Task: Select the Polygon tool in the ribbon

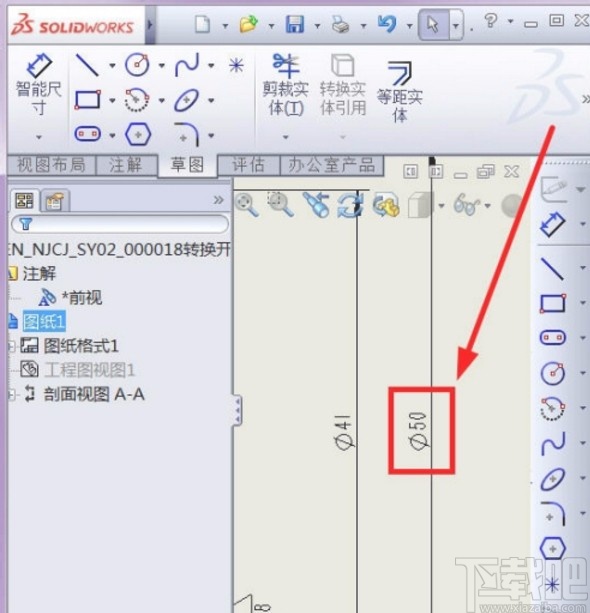Action: click(x=138, y=134)
